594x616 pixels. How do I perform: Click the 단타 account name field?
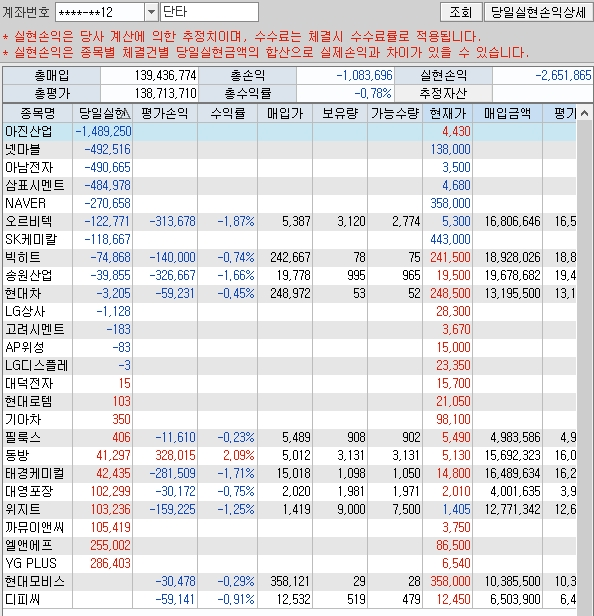(209, 12)
